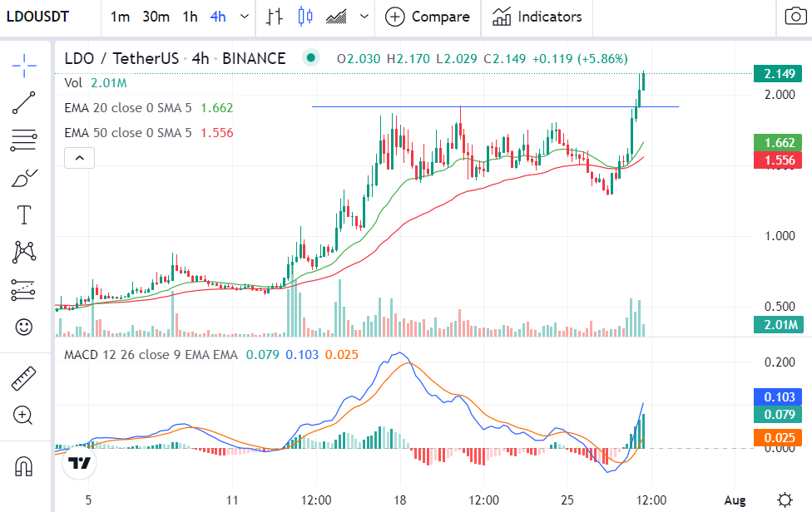
Task: Select the 1m timeframe
Action: 120,17
